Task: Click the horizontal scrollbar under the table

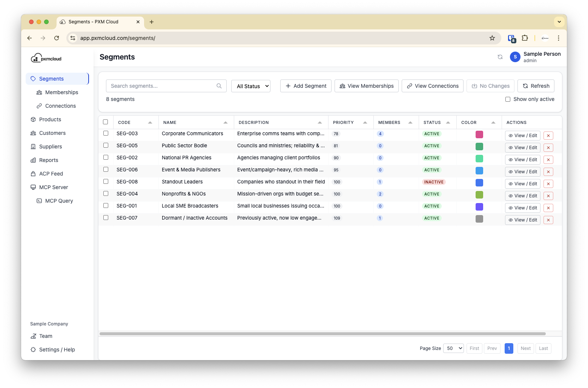Action: point(322,334)
